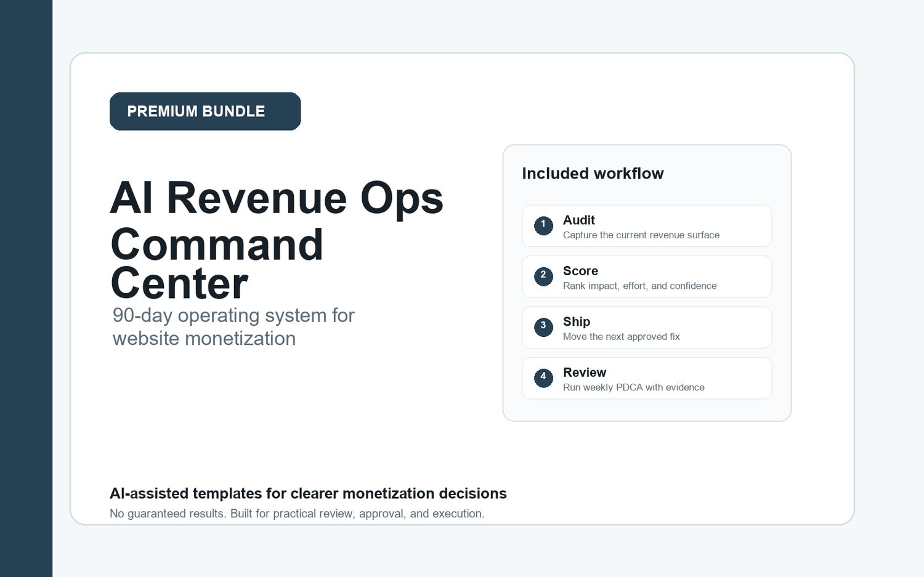Click 'Rank impact, effort, and confidence' text

640,286
